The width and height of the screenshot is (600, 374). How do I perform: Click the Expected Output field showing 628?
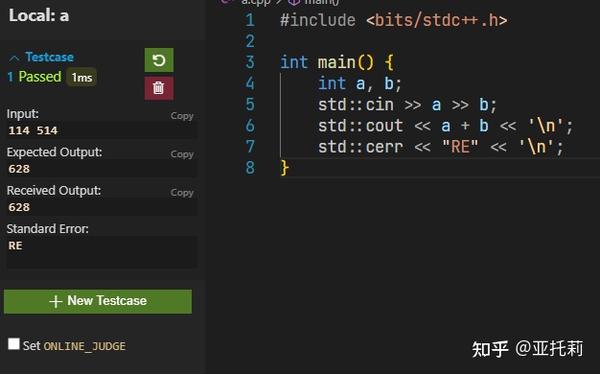tap(102, 169)
